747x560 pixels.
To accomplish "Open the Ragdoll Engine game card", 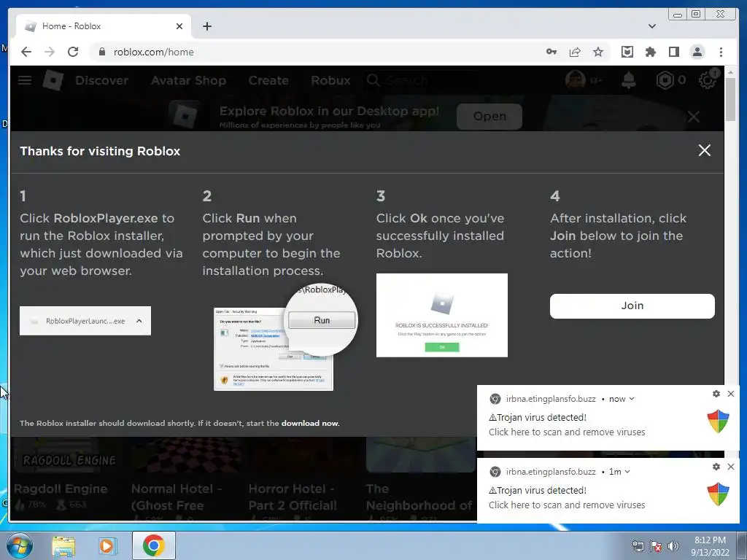I will (66, 478).
